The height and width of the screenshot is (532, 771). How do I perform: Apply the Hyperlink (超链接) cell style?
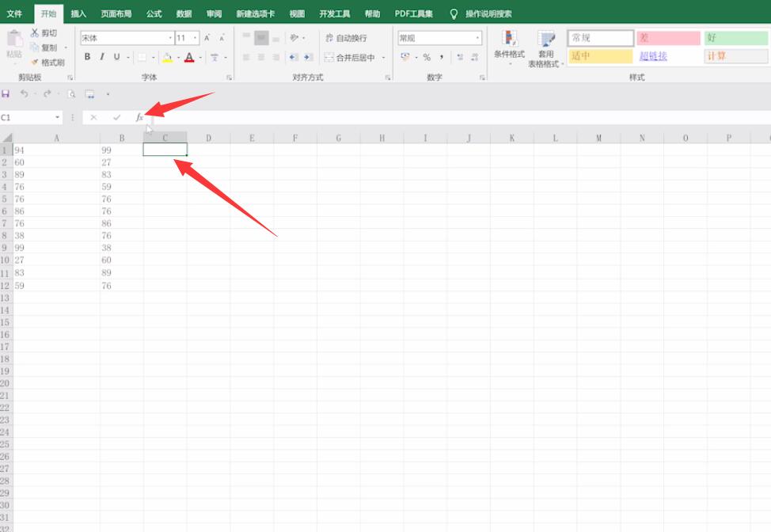coord(668,56)
